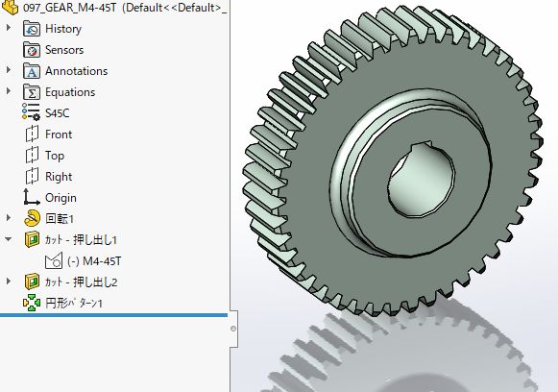Image resolution: width=558 pixels, height=392 pixels.
Task: Select the カット - 押し出し1 label
Action: click(81, 240)
